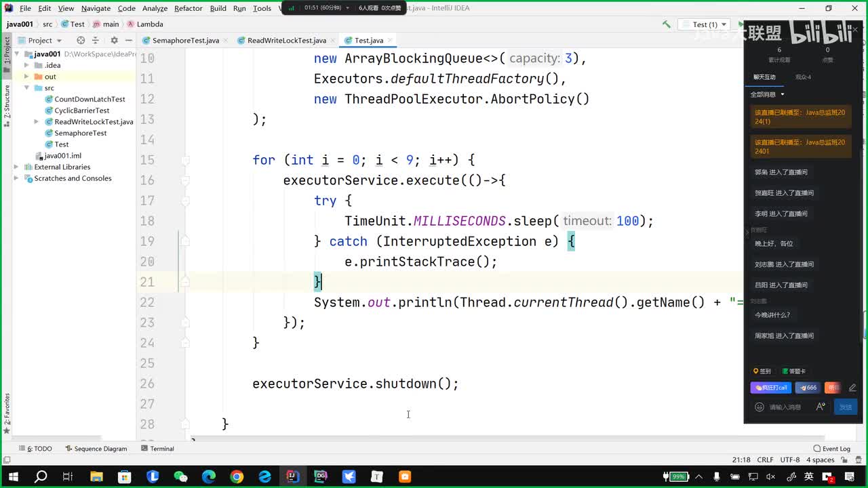Open the Event Log
Viewport: 868px width, 488px height.
(x=832, y=449)
